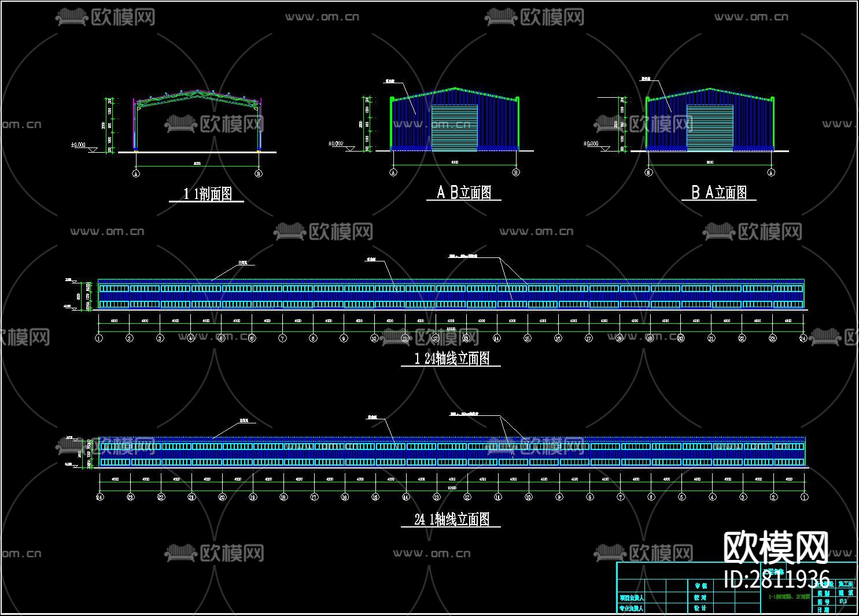859x616 pixels.
Task: Select the "1 1剖面图" drawing title
Action: 208,194
